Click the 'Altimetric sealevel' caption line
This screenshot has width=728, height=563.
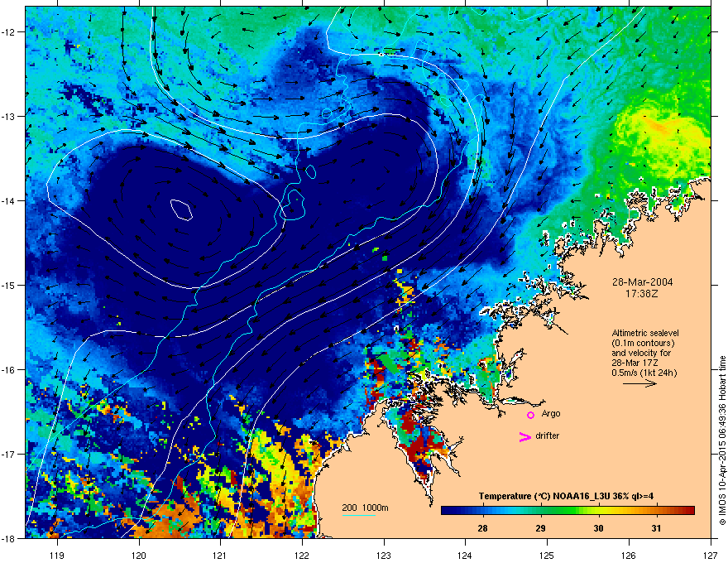(645, 333)
